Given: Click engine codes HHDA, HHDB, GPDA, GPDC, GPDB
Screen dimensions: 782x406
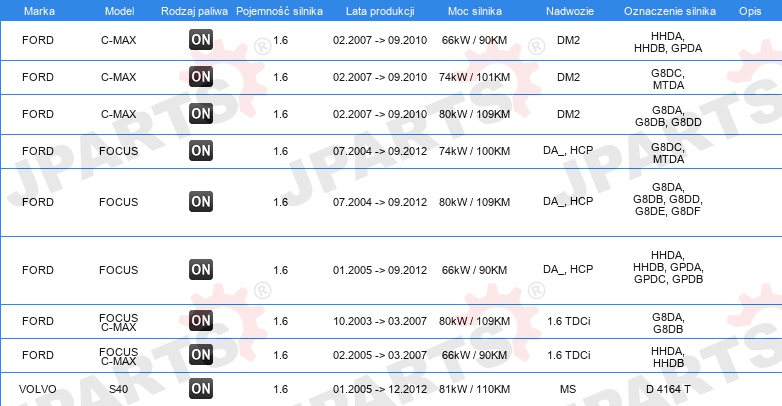Looking at the screenshot, I should coord(668,267).
